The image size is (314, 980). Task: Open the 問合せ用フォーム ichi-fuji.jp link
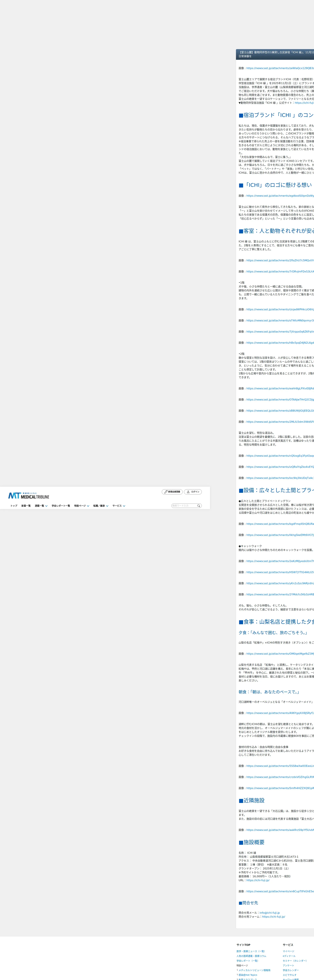coord(274,917)
